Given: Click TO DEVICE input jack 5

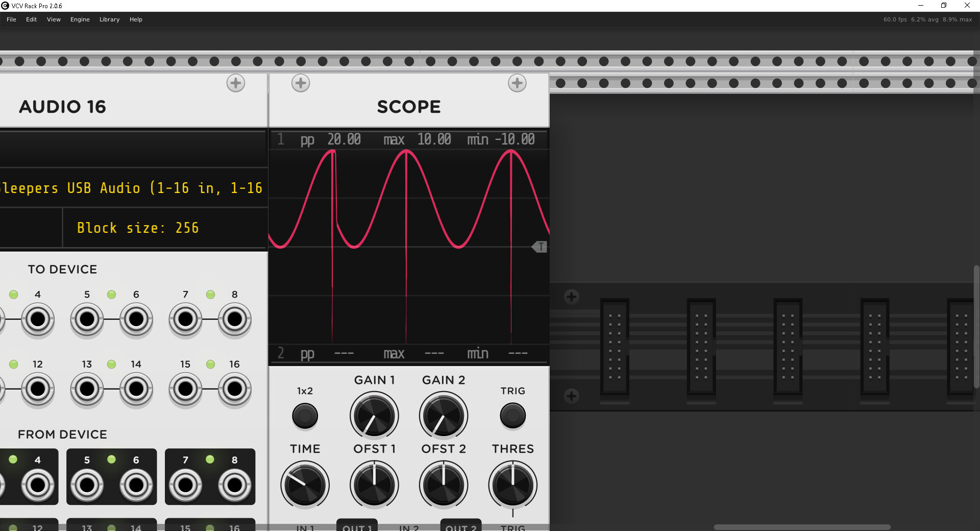Looking at the screenshot, I should [87, 320].
